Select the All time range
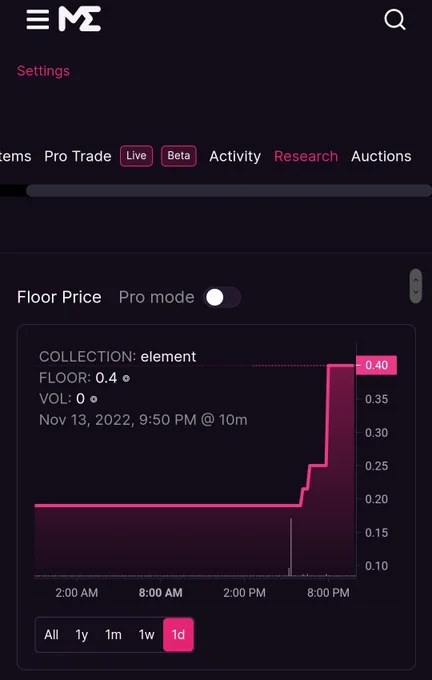The width and height of the screenshot is (432, 680). pyautogui.click(x=51, y=635)
